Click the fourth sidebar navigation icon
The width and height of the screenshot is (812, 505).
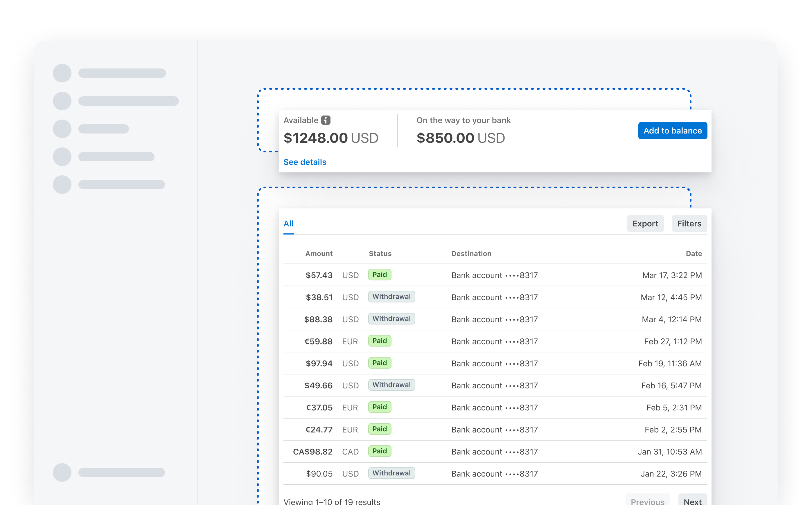coord(62,156)
